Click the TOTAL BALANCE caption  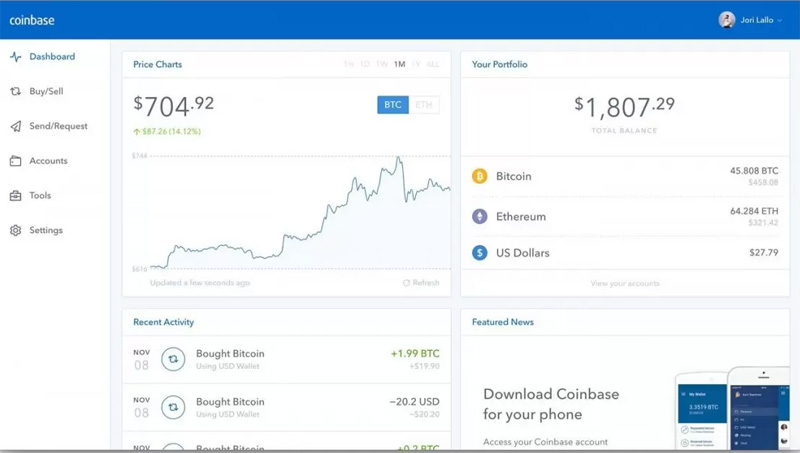[624, 131]
